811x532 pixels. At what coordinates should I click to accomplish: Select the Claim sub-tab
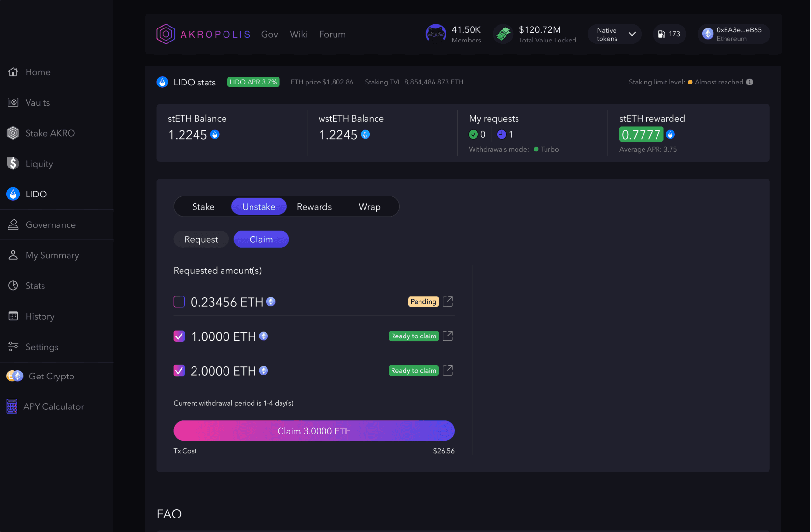pyautogui.click(x=261, y=239)
